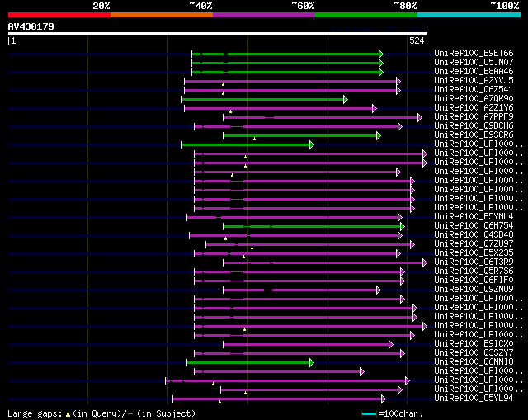The width and height of the screenshot is (528, 420).
Task: Select the UniRef100_A7PPF9 label
Action: point(474,117)
